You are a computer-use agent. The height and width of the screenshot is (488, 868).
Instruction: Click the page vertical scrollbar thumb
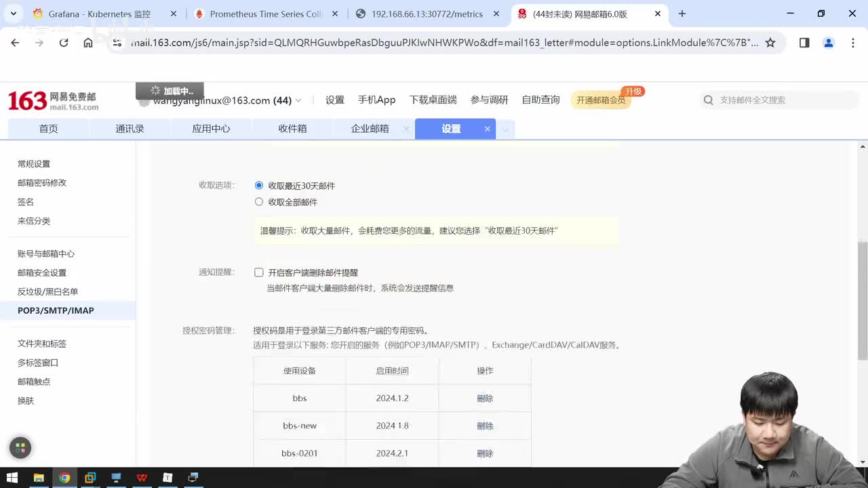pos(863,300)
